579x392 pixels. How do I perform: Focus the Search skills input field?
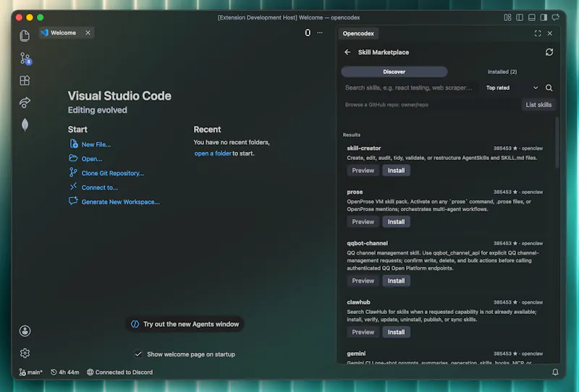(x=411, y=88)
